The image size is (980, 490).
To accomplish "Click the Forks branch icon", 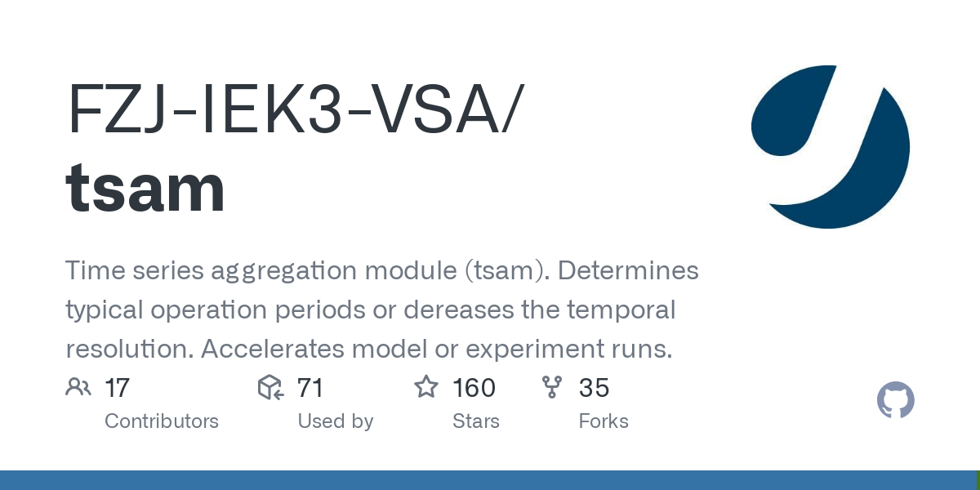I will pos(553,387).
